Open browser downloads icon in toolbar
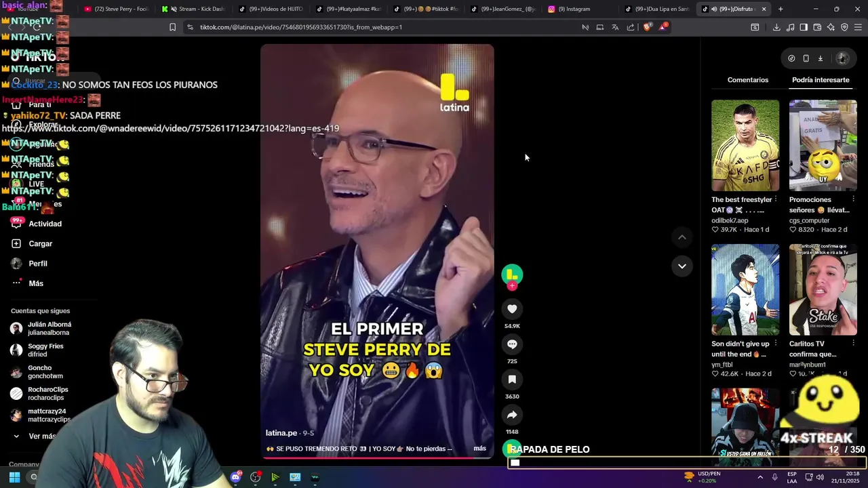 click(x=776, y=27)
